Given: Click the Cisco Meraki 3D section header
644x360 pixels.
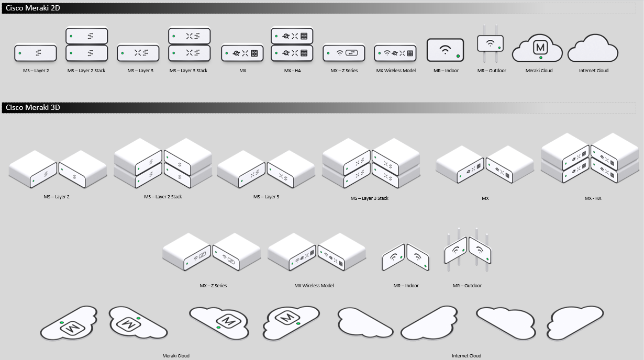Looking at the screenshot, I should 33,107.
